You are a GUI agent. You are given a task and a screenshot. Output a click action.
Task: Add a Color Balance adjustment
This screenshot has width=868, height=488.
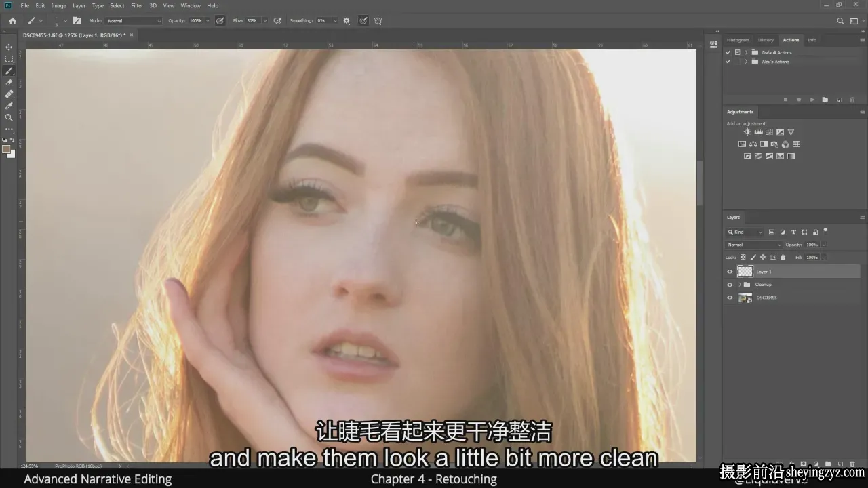[x=753, y=144]
